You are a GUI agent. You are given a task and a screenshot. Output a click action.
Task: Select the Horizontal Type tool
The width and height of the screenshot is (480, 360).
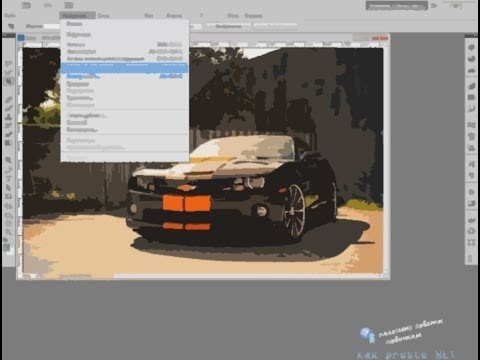(x=9, y=179)
